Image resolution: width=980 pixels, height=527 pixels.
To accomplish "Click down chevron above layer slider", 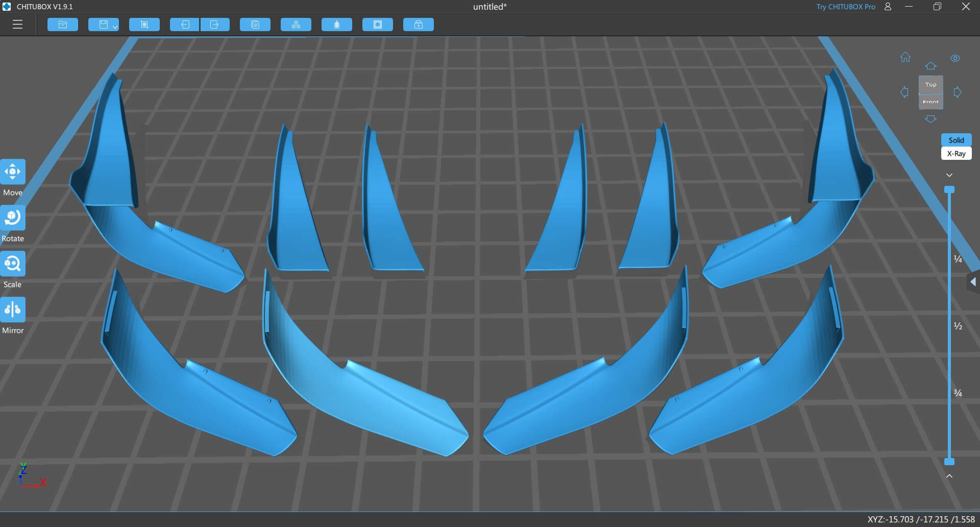I will (x=949, y=175).
